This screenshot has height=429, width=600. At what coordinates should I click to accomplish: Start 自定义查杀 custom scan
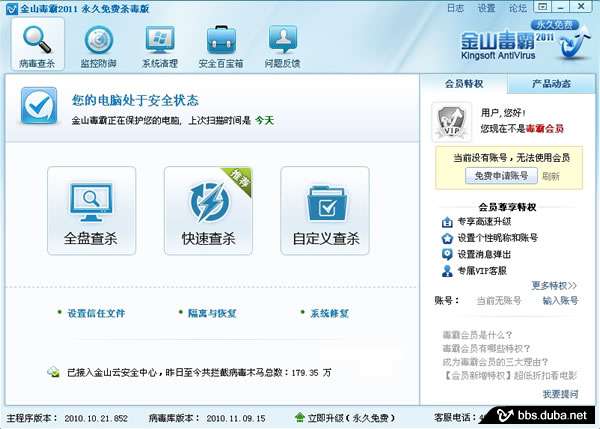click(x=326, y=211)
